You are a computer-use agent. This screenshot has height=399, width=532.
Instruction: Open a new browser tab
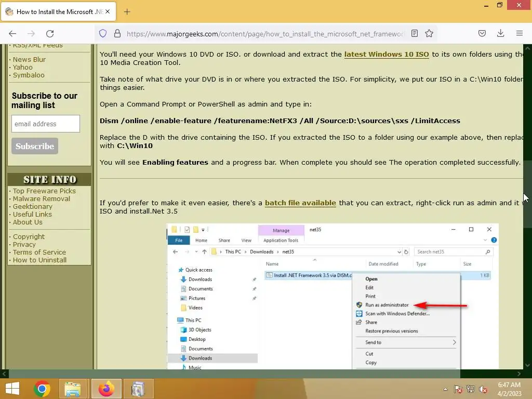[127, 12]
